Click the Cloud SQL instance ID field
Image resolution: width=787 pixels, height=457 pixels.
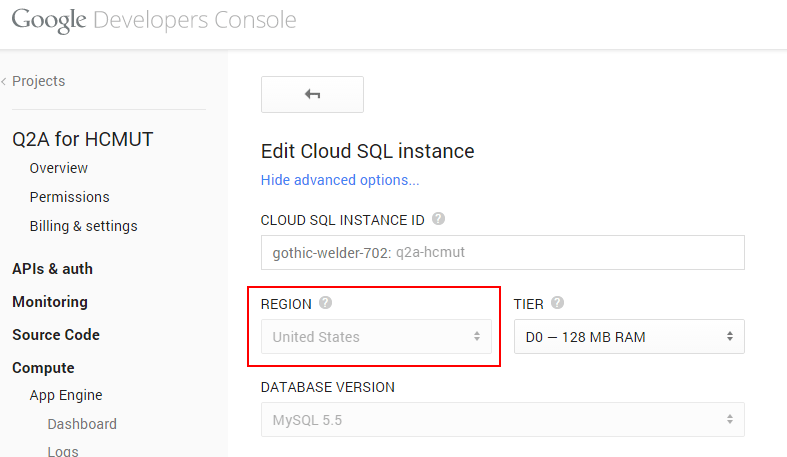[502, 252]
